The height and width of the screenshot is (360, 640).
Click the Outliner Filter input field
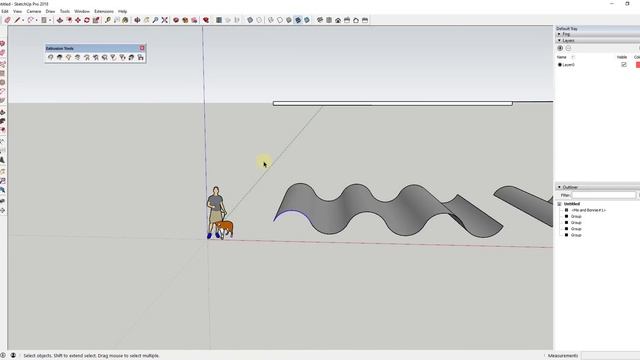click(603, 196)
